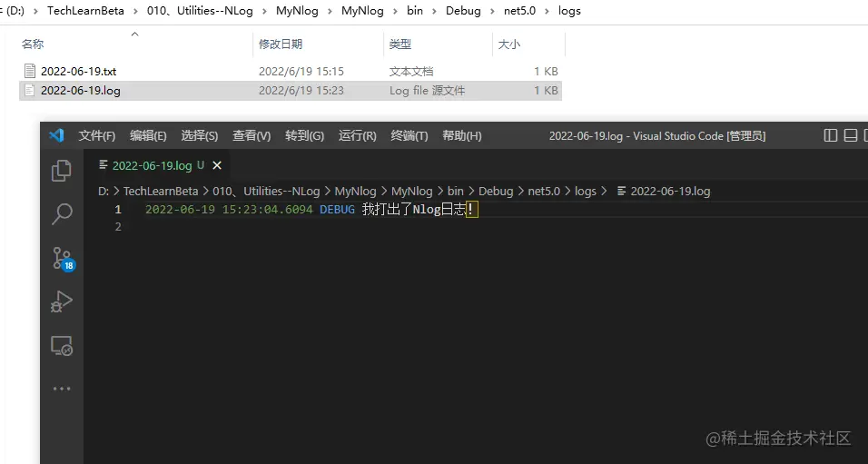The height and width of the screenshot is (464, 868).
Task: Open the Search view in VS Code
Action: pos(62,213)
